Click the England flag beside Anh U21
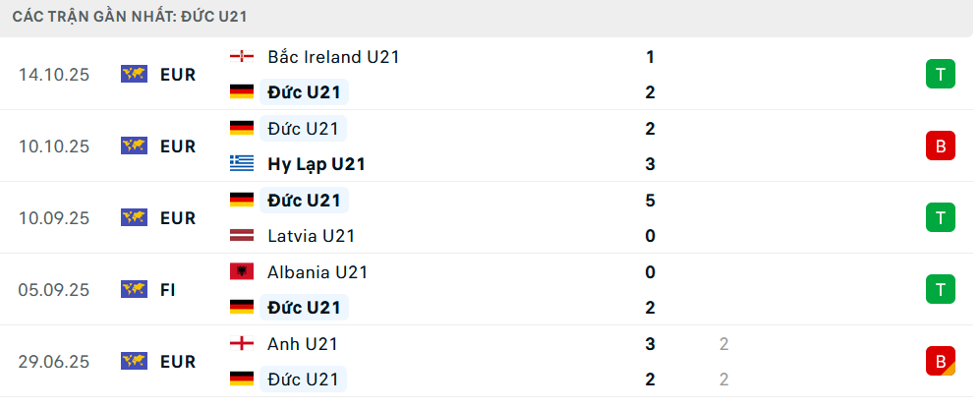The image size is (980, 409). tap(241, 344)
